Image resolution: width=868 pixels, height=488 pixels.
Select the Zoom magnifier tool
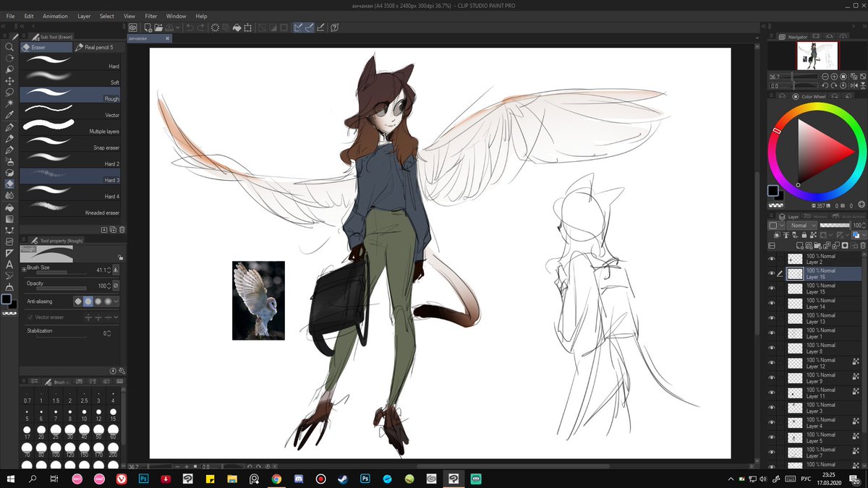pyautogui.click(x=10, y=46)
